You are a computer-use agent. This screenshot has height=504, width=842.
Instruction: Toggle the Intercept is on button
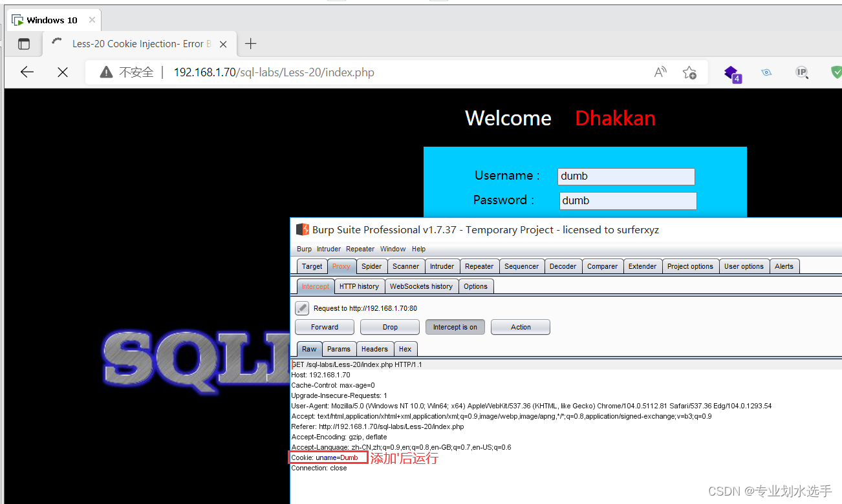pyautogui.click(x=455, y=327)
